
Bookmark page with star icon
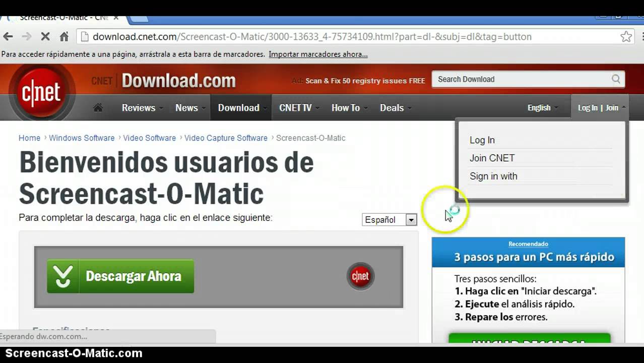(x=626, y=36)
